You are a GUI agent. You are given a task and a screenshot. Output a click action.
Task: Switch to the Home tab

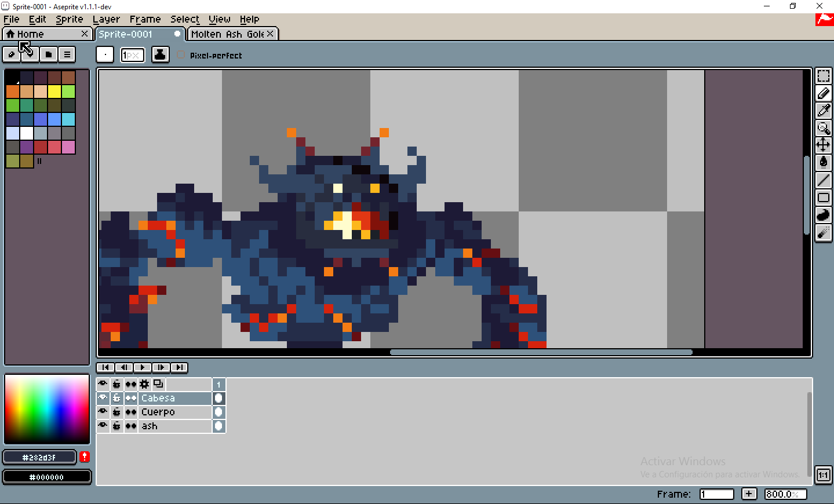47,34
